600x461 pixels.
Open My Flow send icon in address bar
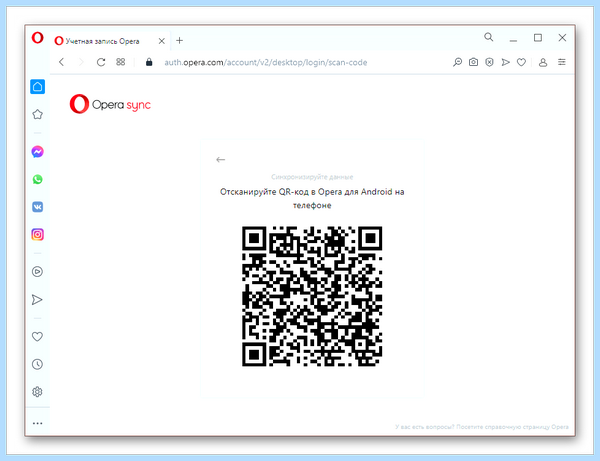click(x=505, y=62)
